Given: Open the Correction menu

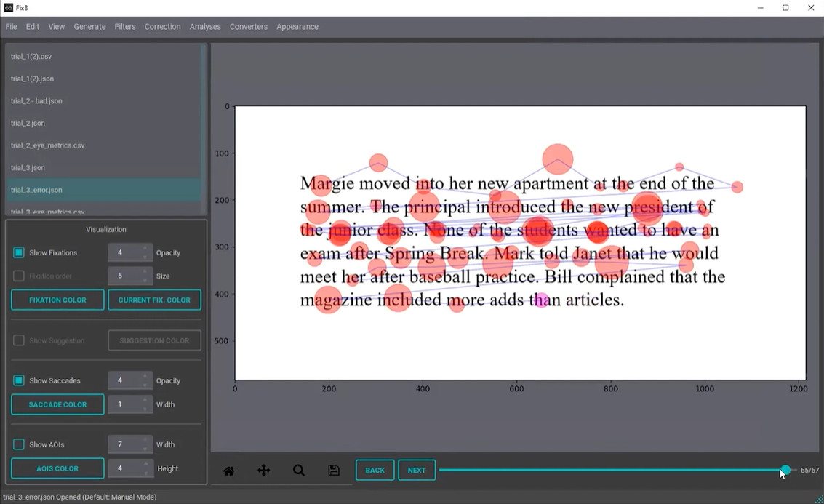Looking at the screenshot, I should click(162, 27).
